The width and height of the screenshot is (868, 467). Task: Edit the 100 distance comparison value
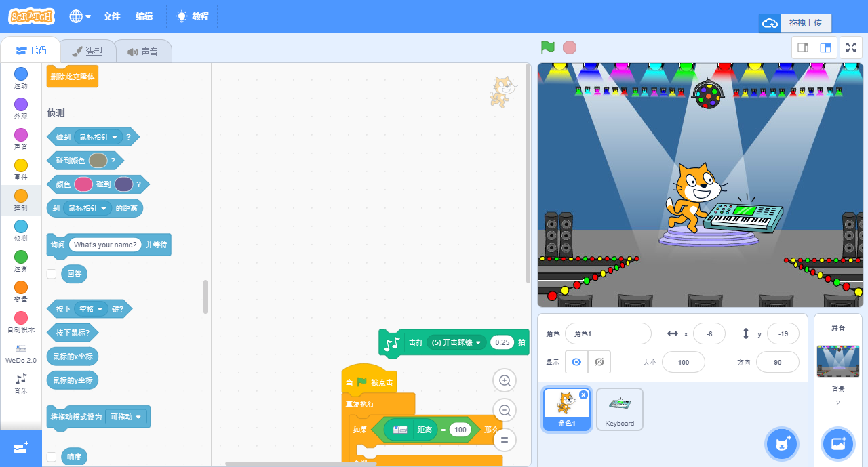pos(460,430)
